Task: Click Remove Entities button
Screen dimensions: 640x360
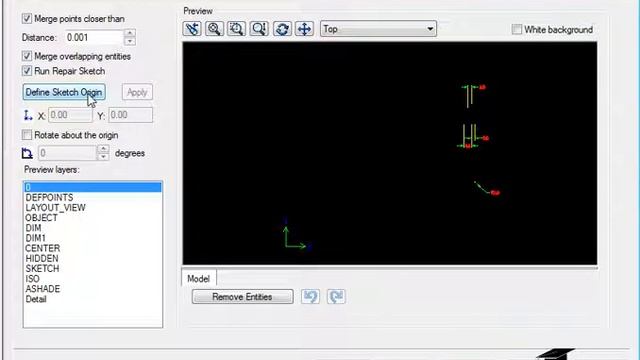Action: (x=242, y=297)
